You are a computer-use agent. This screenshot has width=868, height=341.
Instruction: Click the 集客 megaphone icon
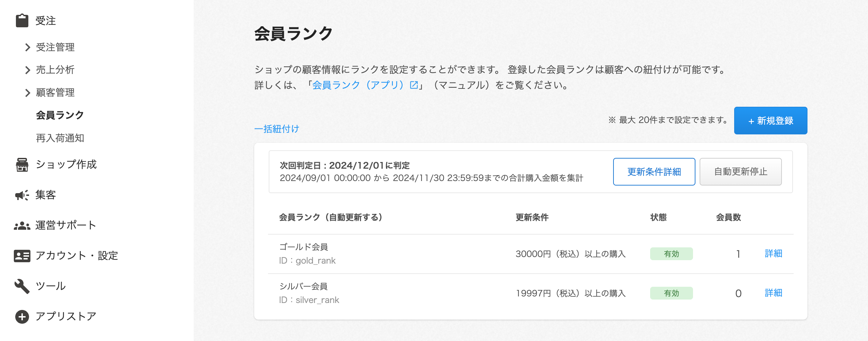pyautogui.click(x=22, y=195)
